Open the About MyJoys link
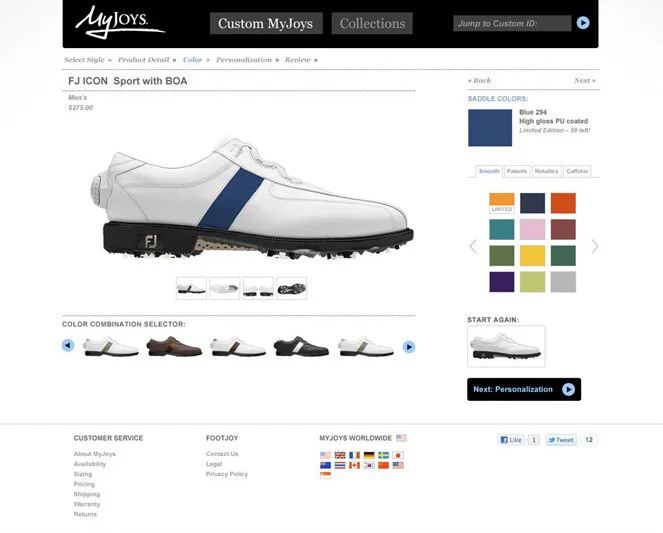The width and height of the screenshot is (663, 533). [94, 454]
